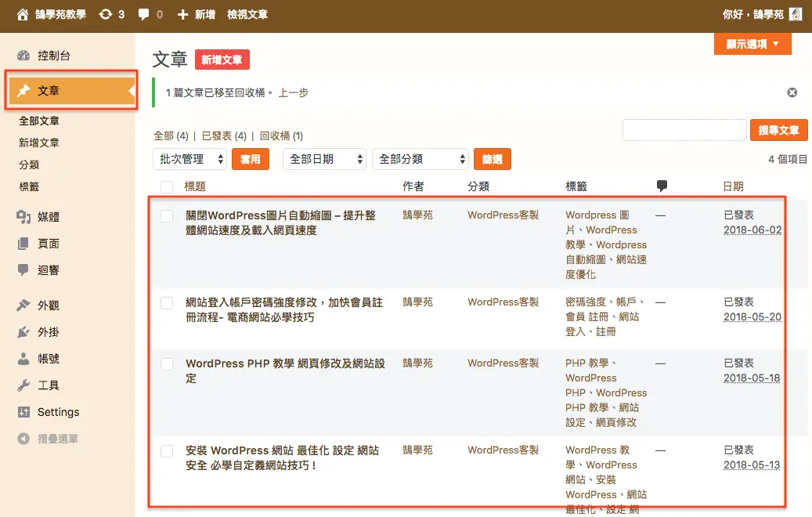The width and height of the screenshot is (812, 517).
Task: Click the 搜尋文章 search button
Action: [779, 130]
